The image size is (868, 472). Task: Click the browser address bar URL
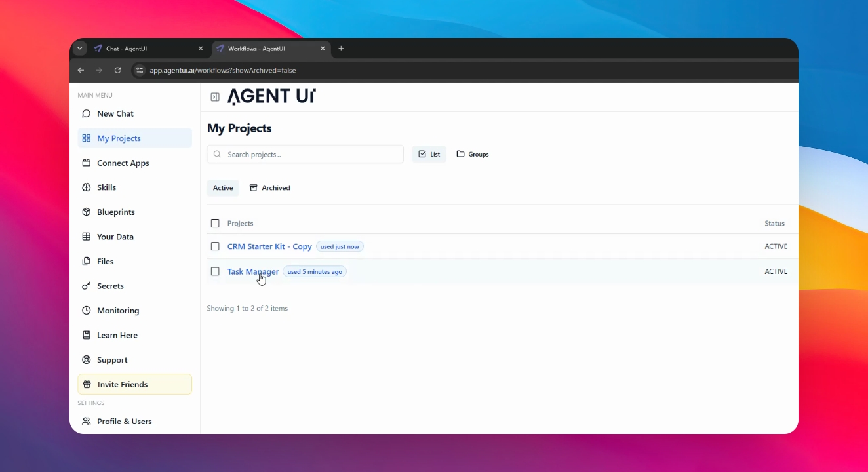click(x=223, y=70)
